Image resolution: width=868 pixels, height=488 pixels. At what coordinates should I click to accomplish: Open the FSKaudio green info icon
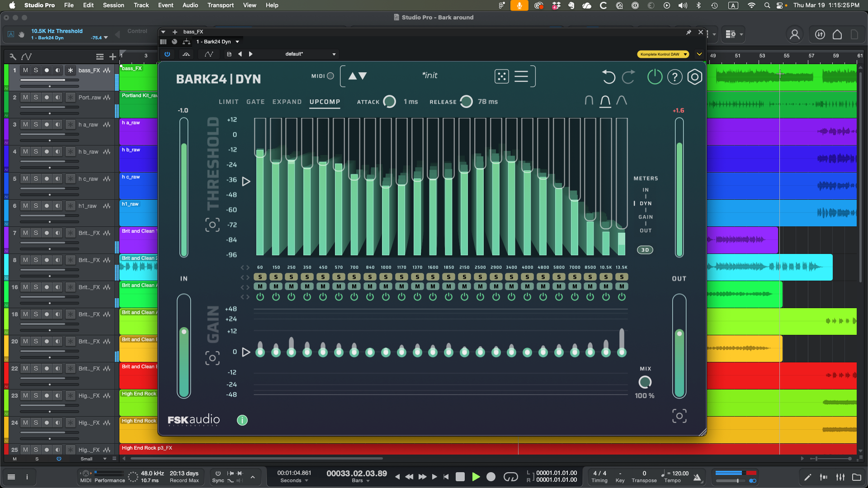pyautogui.click(x=242, y=420)
